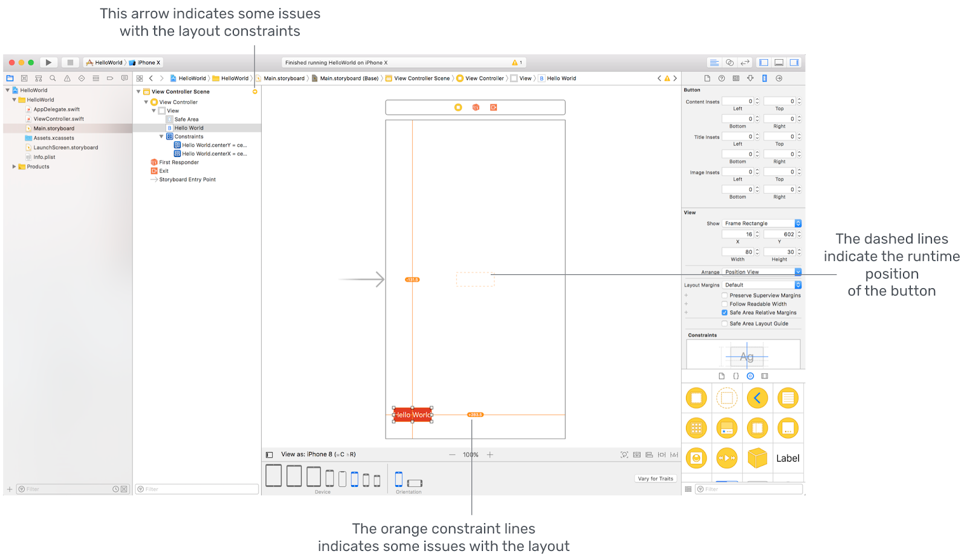Click the object library Filter field

(x=749, y=489)
